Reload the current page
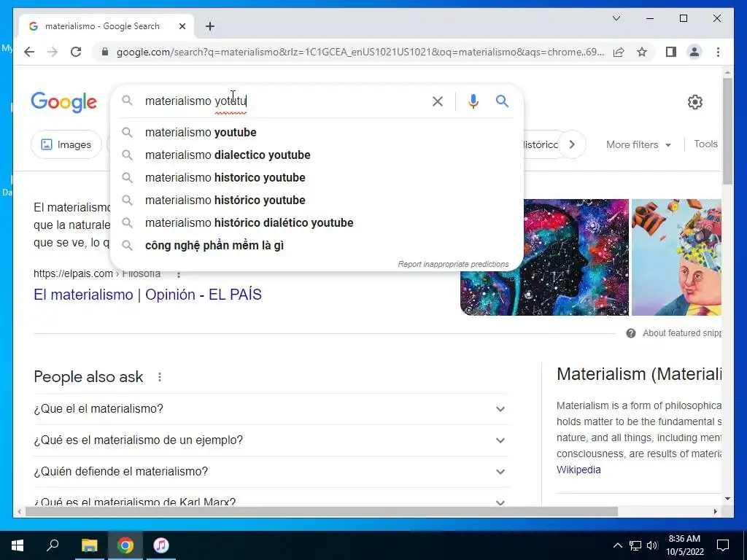 pyautogui.click(x=76, y=52)
